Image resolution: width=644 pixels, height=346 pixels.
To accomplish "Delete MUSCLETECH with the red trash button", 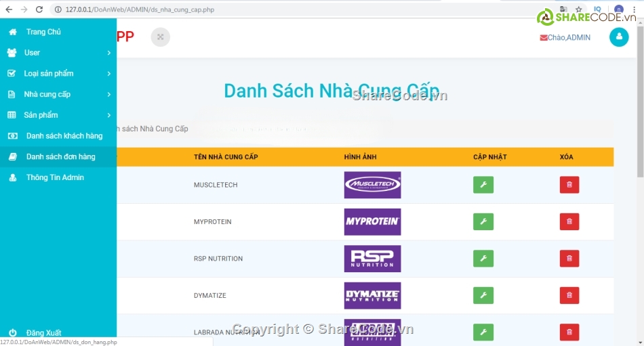I will (569, 185).
